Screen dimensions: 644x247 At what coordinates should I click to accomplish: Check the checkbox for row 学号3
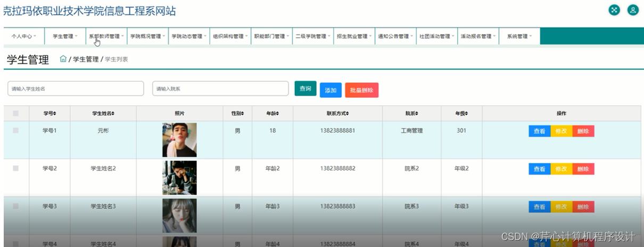pos(15,206)
